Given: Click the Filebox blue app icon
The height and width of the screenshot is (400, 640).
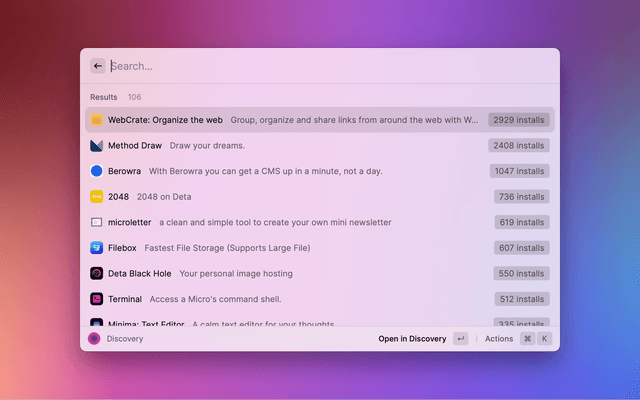Looking at the screenshot, I should point(97,248).
